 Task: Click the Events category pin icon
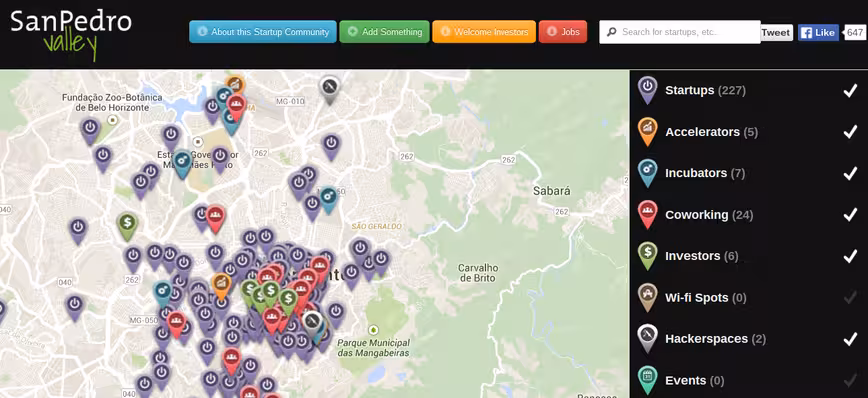(647, 380)
